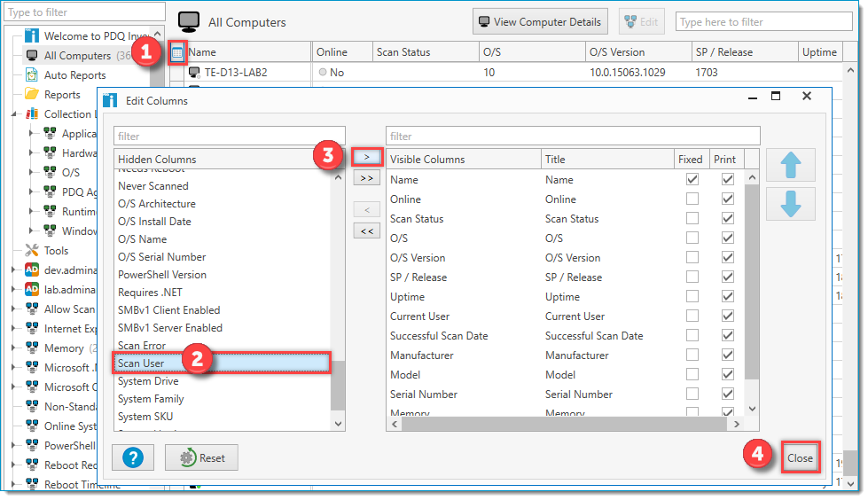
Task: Expand the dev.adminarsenal AD tree node
Action: coord(12,270)
